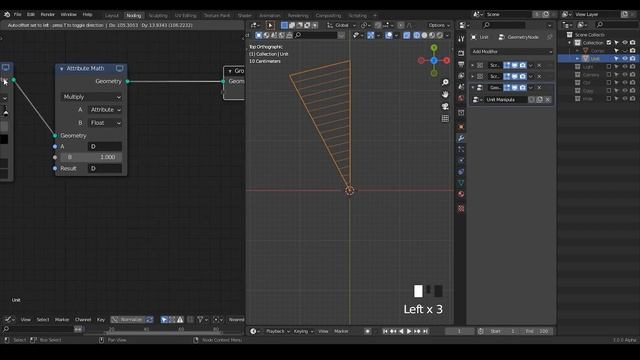Select wireframe viewport shading
Screen dimensions: 640x360
click(x=417, y=36)
